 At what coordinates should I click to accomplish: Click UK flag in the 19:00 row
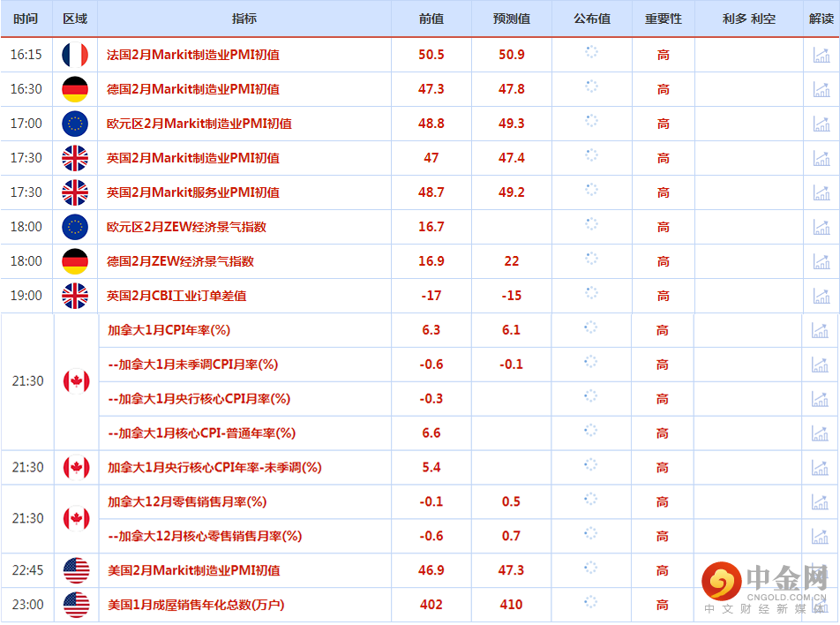pos(75,296)
